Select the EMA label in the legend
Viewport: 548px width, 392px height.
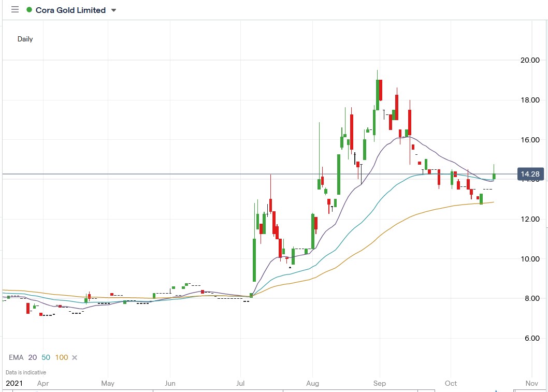coord(16,357)
